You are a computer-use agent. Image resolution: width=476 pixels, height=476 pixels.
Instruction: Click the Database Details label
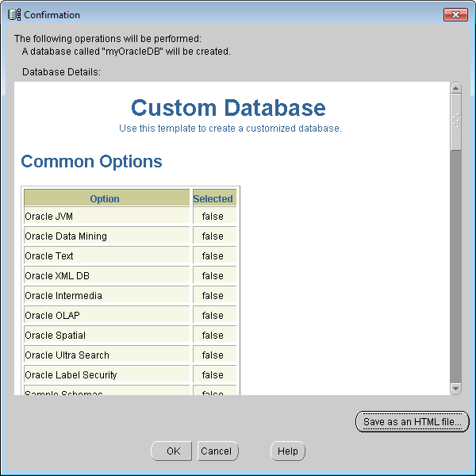[61, 72]
